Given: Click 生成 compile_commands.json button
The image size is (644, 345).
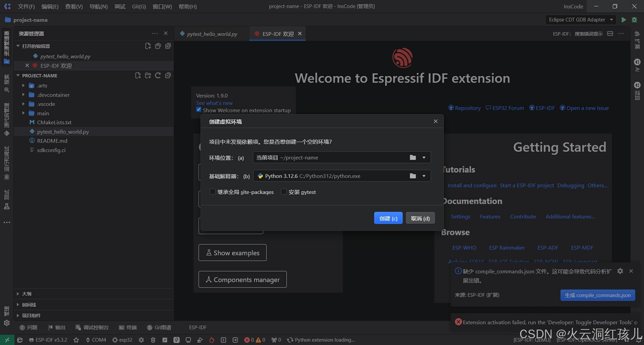Looking at the screenshot, I should 598,295.
